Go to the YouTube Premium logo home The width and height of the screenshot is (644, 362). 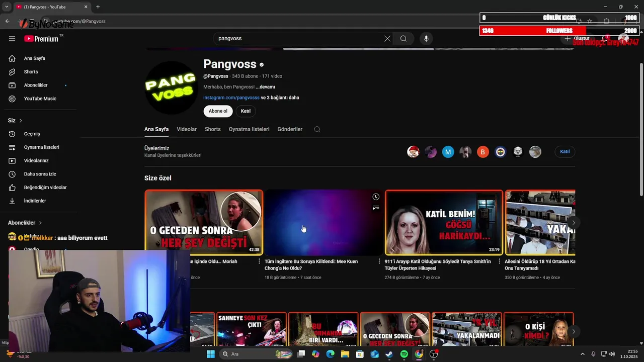point(42,38)
